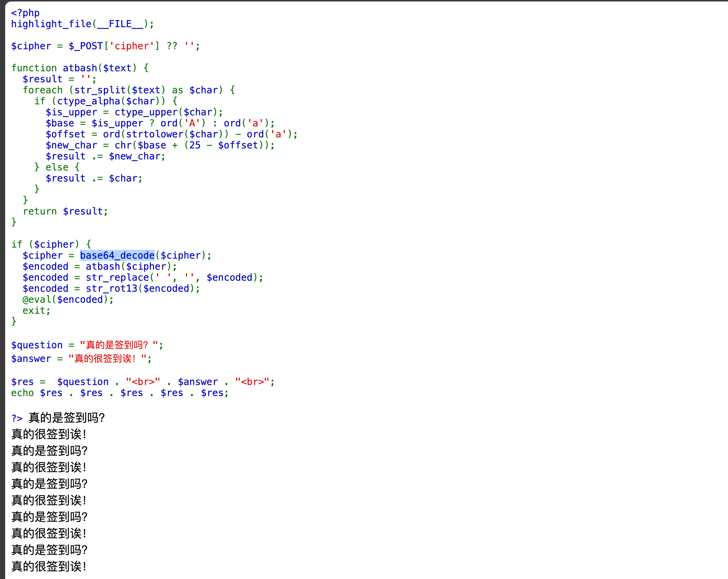Click the atbash function definition name

(x=79, y=68)
